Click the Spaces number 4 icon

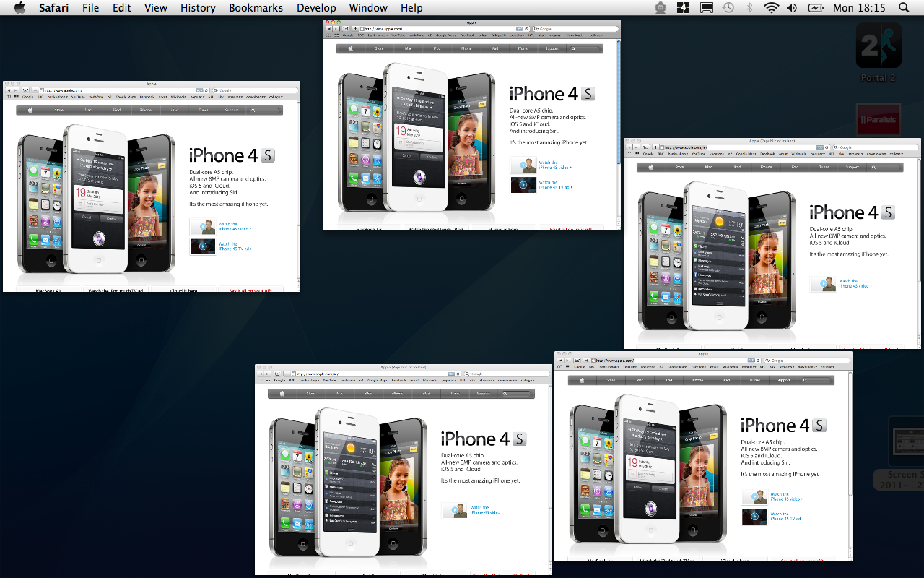click(684, 7)
